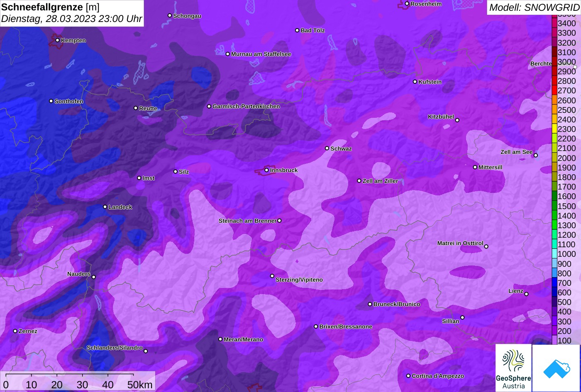Click the Kitzbühel marker dot
Image resolution: width=581 pixels, height=392 pixels.
457,120
